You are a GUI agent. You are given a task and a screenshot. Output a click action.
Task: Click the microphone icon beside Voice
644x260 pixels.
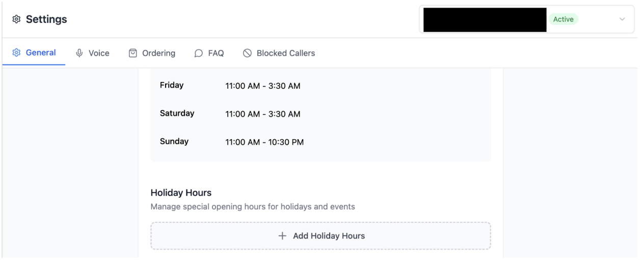(x=79, y=53)
